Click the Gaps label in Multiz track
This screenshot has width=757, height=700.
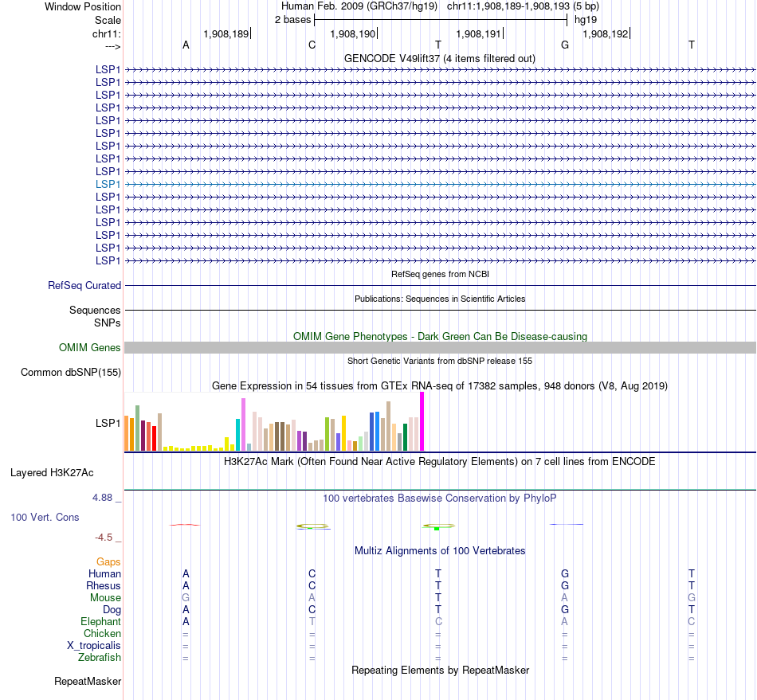(108, 562)
